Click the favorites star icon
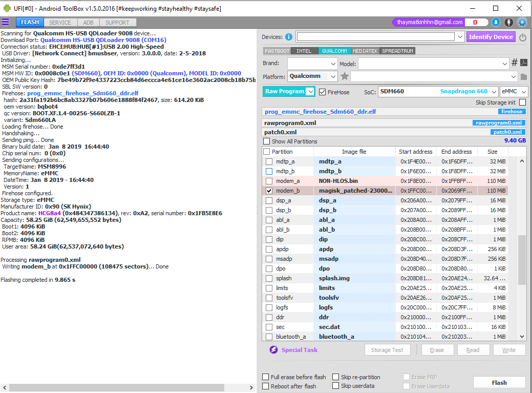Screen dimensions: 532x393 click(x=345, y=76)
